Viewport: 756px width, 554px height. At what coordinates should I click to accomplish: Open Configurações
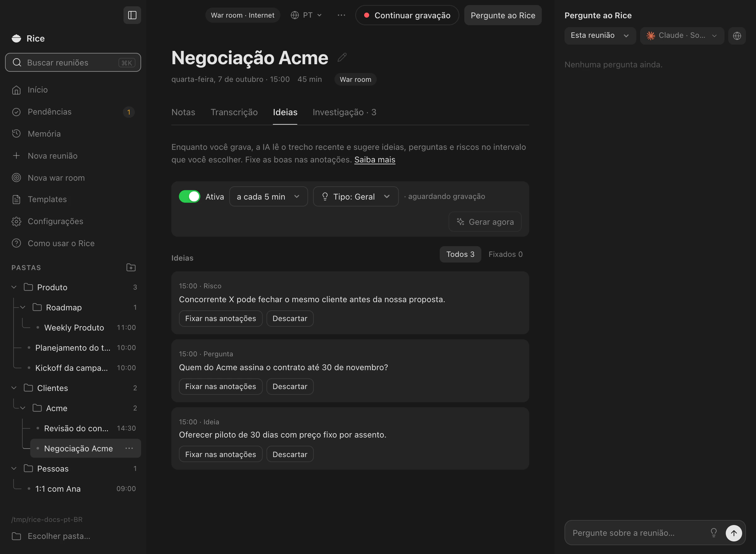pos(73,221)
